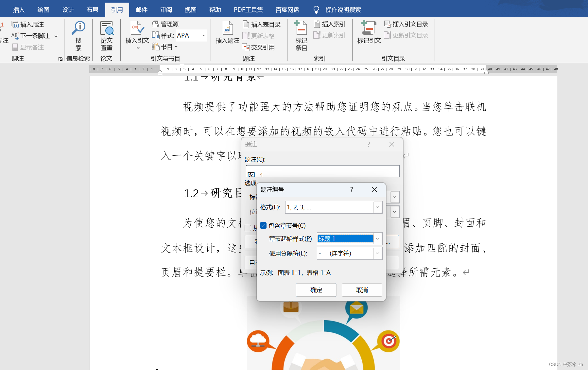Screen dimensions: 588x370
Task: Switch to the Design ribbon tab
Action: pyautogui.click(x=68, y=10)
